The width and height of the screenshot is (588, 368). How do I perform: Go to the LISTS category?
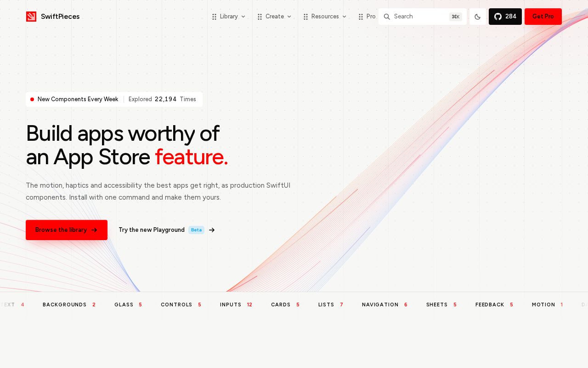[331, 305]
